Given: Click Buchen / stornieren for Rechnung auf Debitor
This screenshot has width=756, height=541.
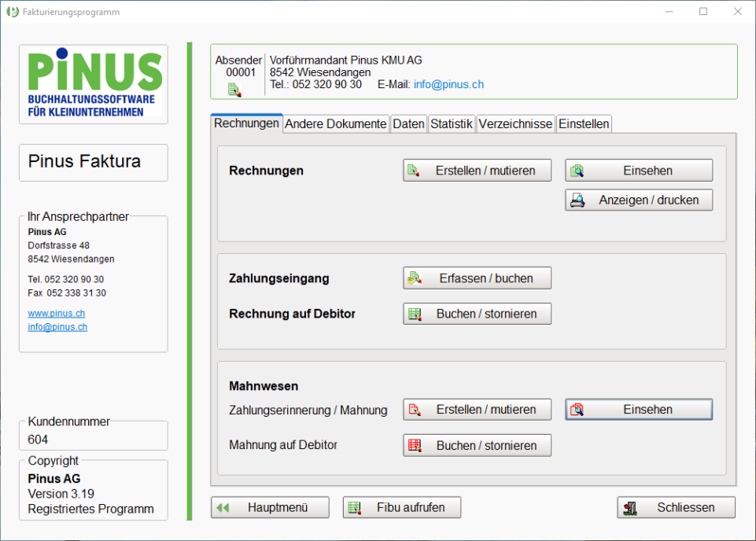Looking at the screenshot, I should pos(477,314).
